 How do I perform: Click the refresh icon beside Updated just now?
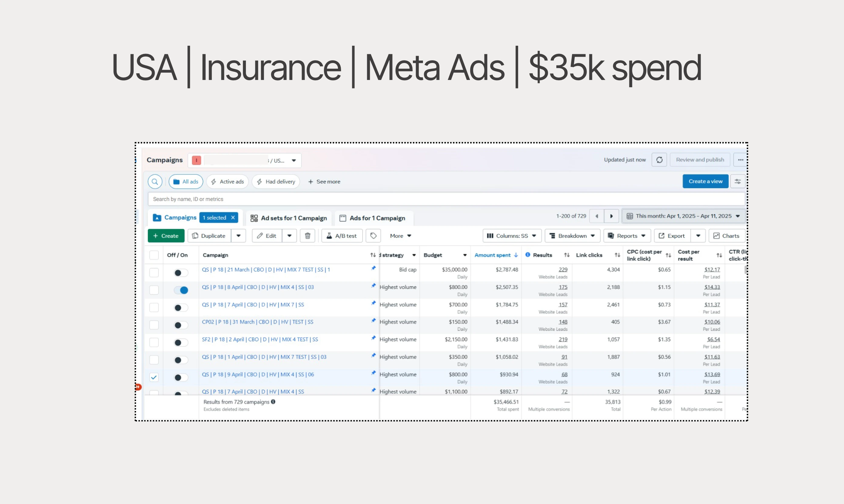pos(659,160)
